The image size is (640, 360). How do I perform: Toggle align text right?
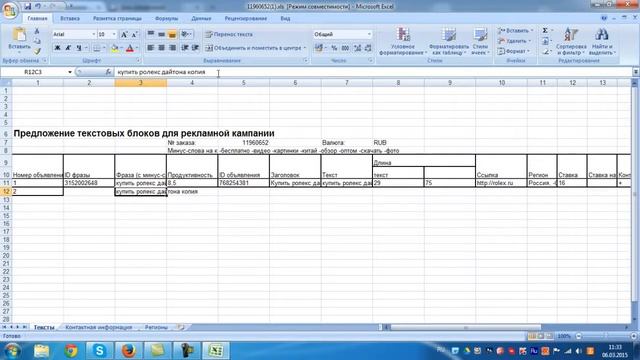172,48
